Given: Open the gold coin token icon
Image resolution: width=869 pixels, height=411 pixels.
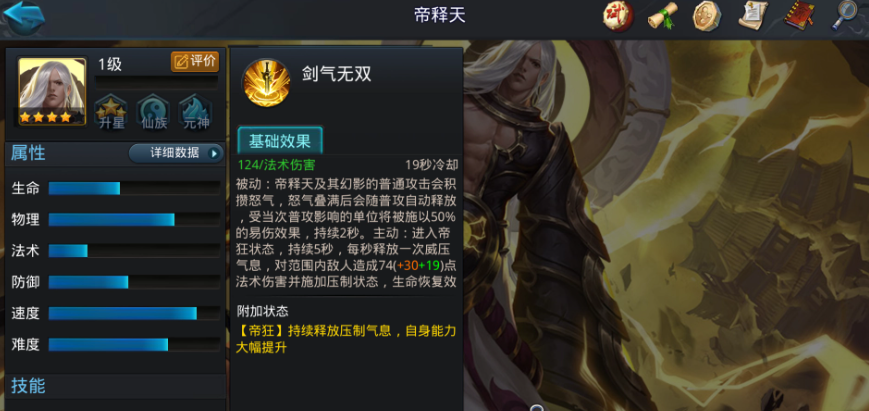Looking at the screenshot, I should [x=708, y=16].
